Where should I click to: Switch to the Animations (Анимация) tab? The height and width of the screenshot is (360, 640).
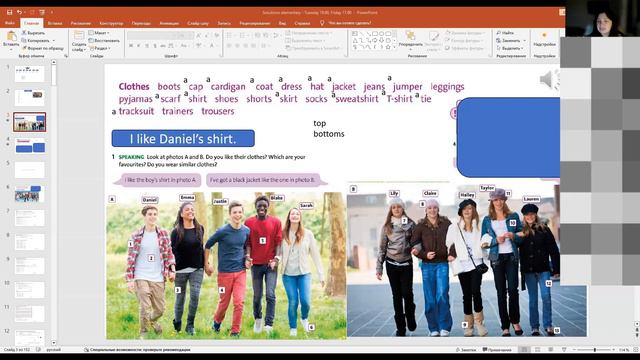click(x=169, y=23)
